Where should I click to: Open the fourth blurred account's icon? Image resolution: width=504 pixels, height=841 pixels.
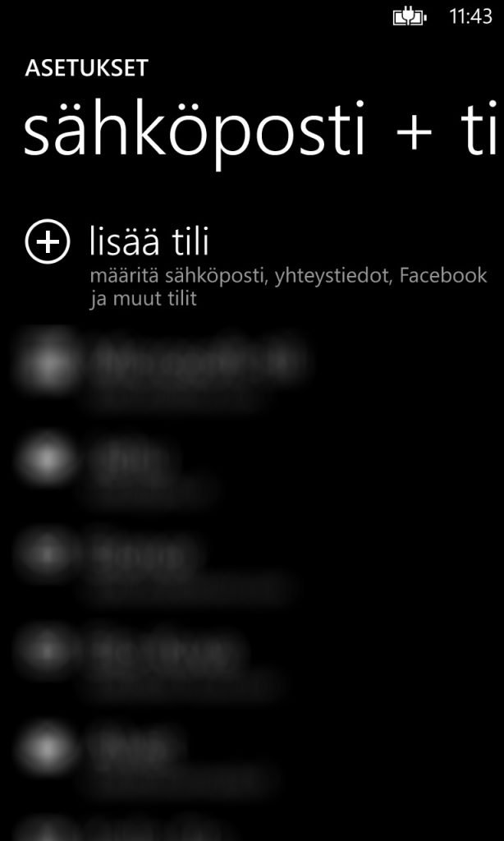pos(47,651)
